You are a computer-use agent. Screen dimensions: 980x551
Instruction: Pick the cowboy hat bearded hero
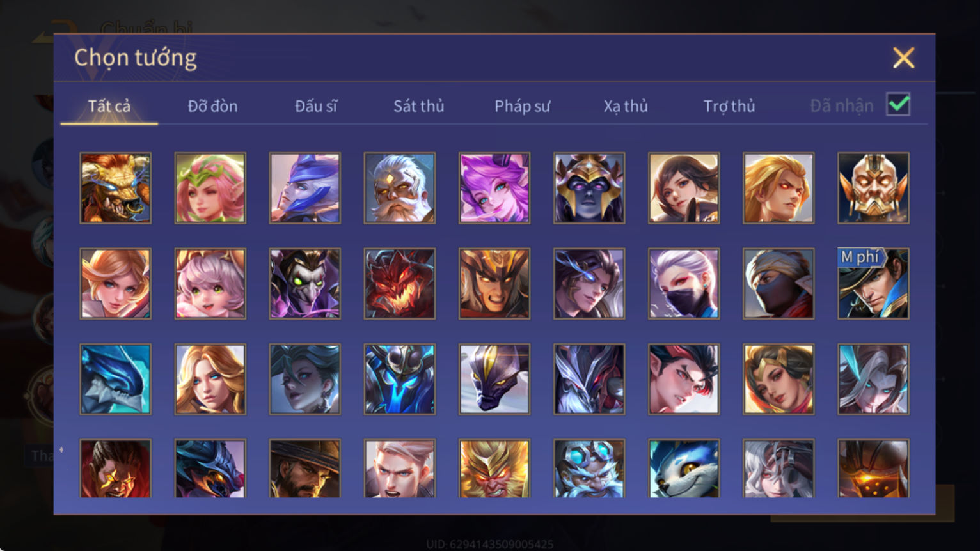pos(305,469)
